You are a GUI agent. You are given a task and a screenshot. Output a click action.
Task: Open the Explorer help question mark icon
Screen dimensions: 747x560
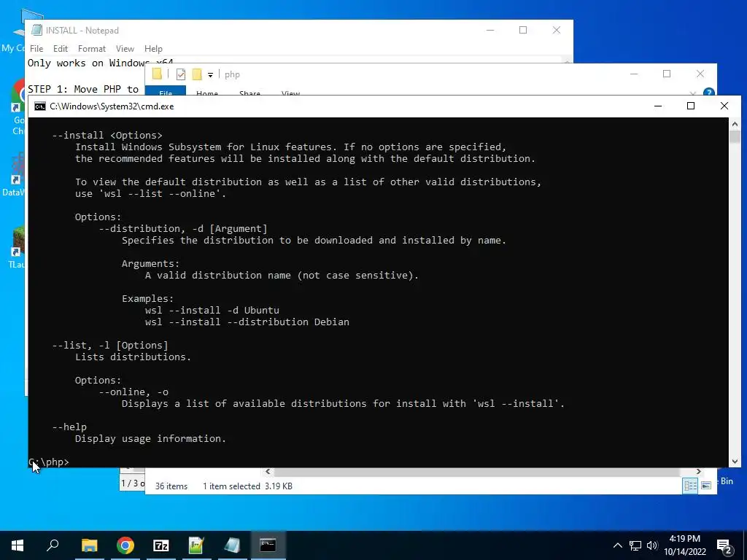(708, 92)
